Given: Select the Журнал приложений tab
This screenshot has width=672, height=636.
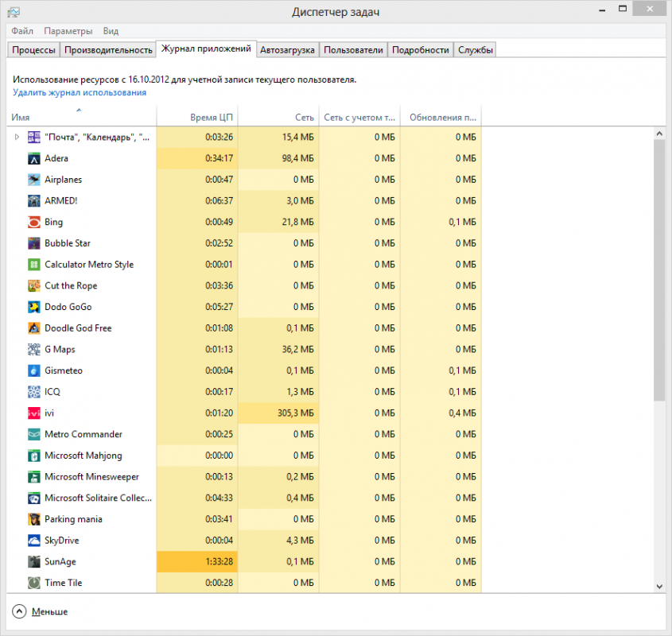Looking at the screenshot, I should tap(206, 48).
